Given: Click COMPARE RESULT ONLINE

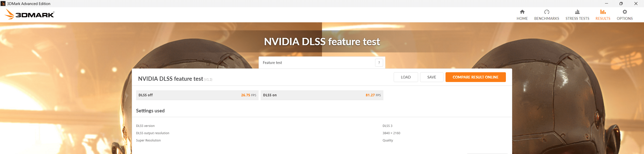Looking at the screenshot, I should point(475,77).
